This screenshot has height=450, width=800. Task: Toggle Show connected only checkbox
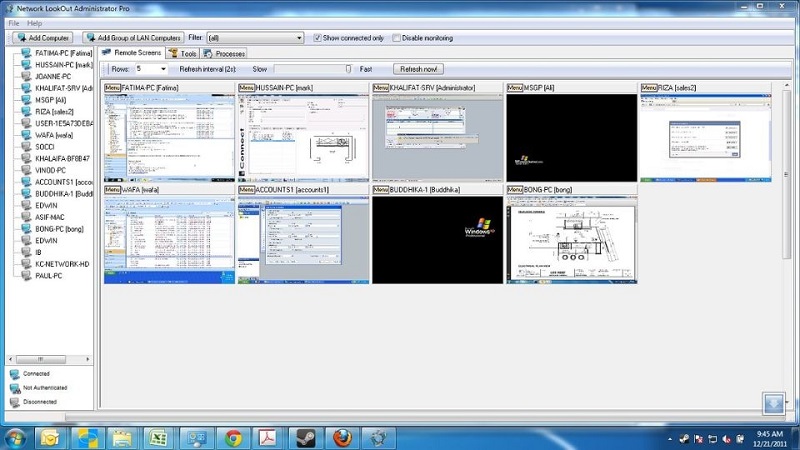[x=318, y=38]
